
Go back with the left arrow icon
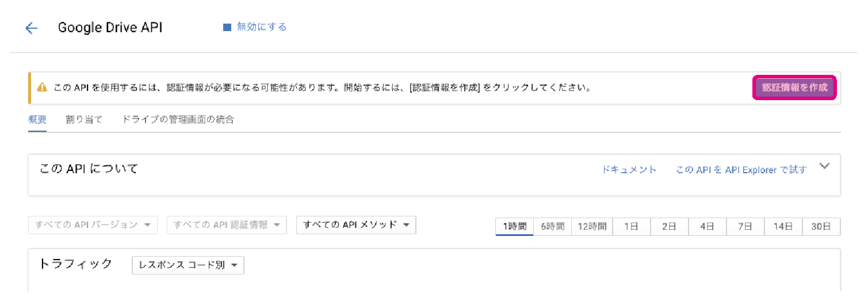pos(31,28)
